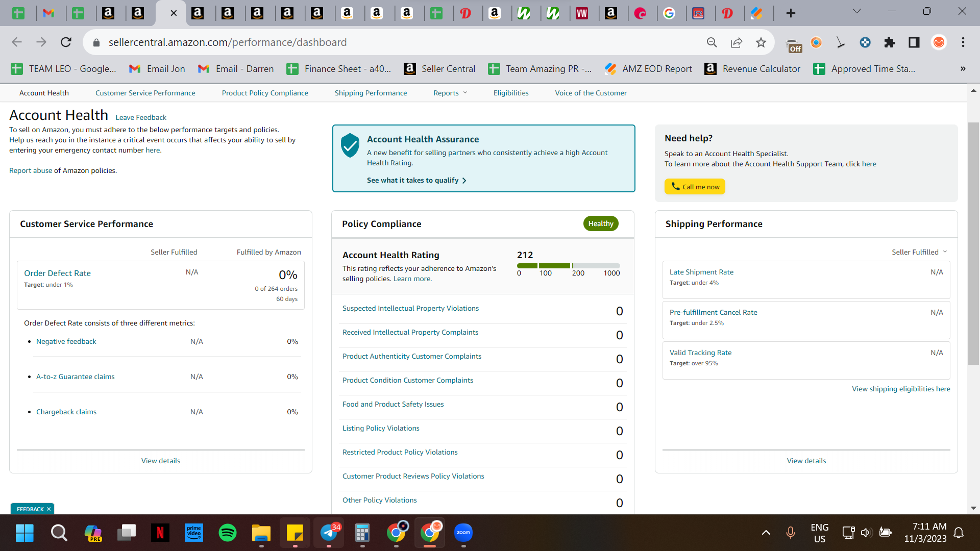The height and width of the screenshot is (551, 980).
Task: View details under Customer Service Performance
Action: (161, 461)
